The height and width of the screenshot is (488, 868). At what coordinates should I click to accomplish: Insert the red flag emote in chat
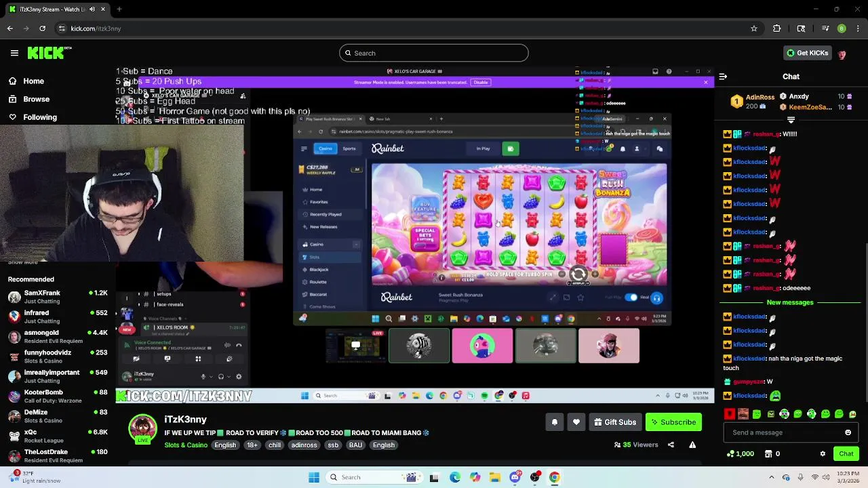[x=730, y=414]
